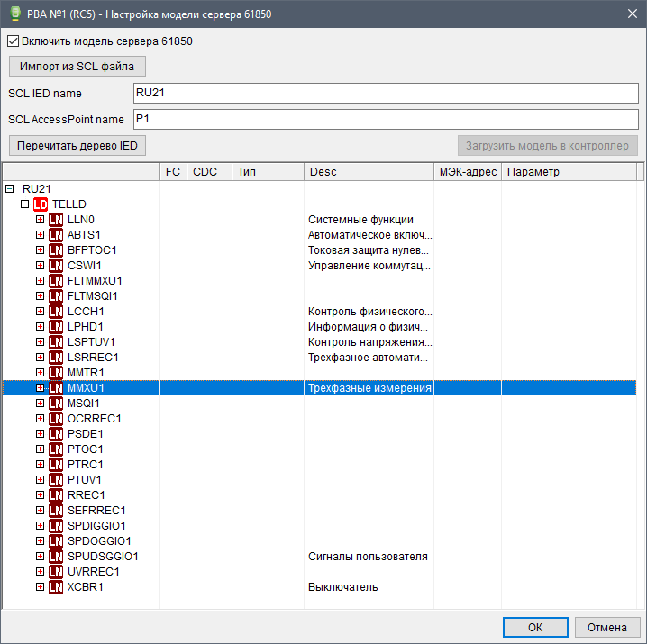Click the LN icon beside RREC1
Viewport: 647px width, 644px height.
(56, 495)
